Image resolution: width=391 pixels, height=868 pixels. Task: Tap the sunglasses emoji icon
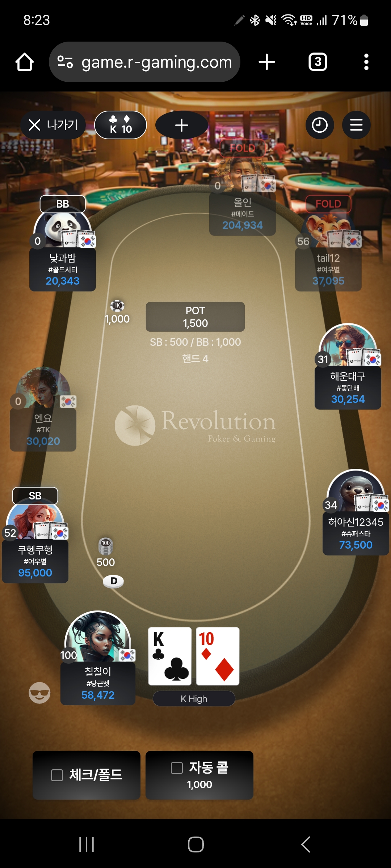(39, 693)
